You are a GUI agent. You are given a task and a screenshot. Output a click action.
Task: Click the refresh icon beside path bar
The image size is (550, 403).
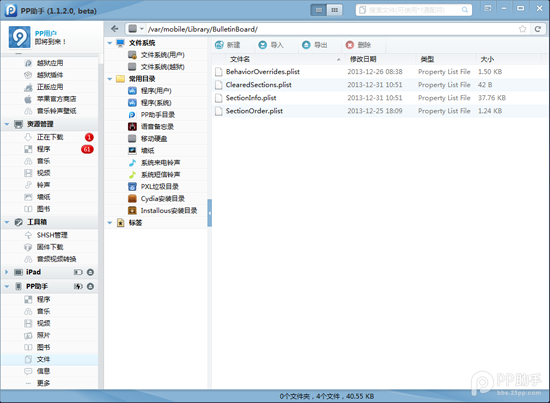point(537,29)
